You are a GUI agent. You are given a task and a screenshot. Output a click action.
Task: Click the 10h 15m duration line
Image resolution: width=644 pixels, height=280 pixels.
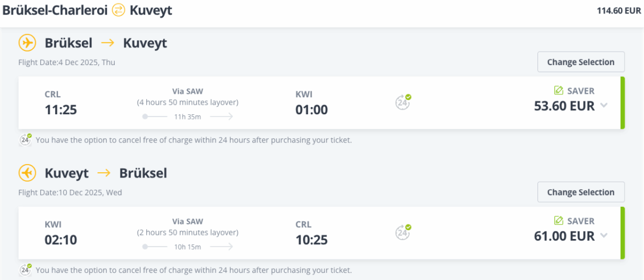click(x=187, y=247)
